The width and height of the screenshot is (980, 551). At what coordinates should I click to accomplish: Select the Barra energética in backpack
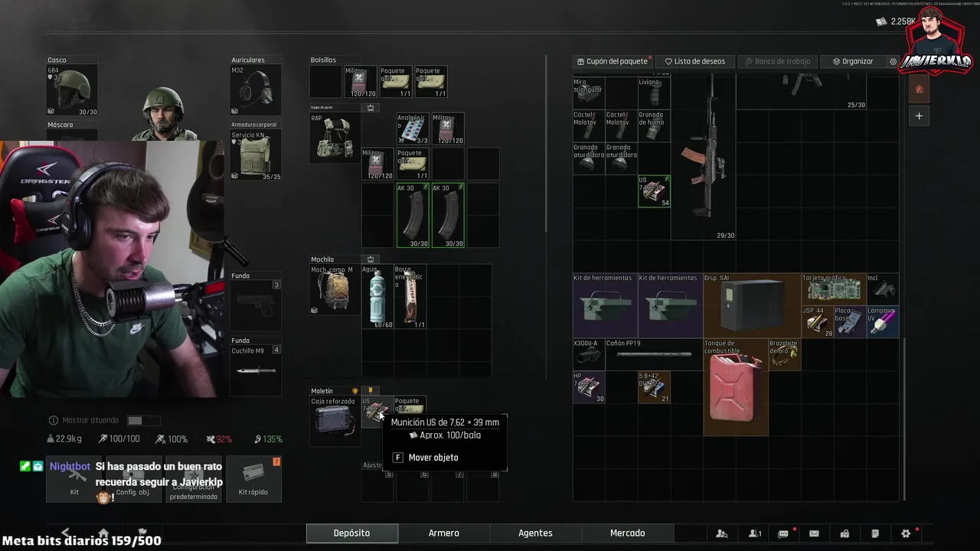coord(410,297)
